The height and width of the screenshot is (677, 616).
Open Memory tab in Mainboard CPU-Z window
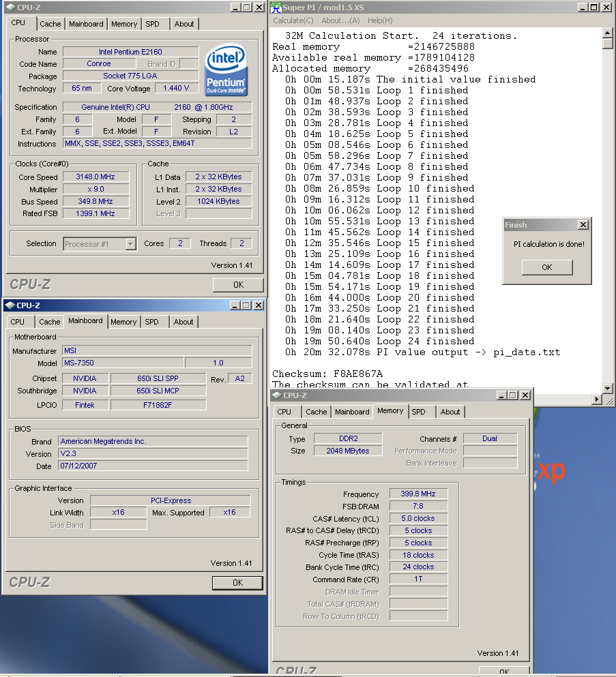[123, 322]
